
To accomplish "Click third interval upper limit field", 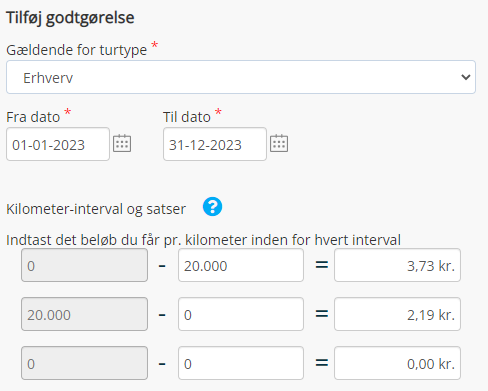I will [241, 363].
